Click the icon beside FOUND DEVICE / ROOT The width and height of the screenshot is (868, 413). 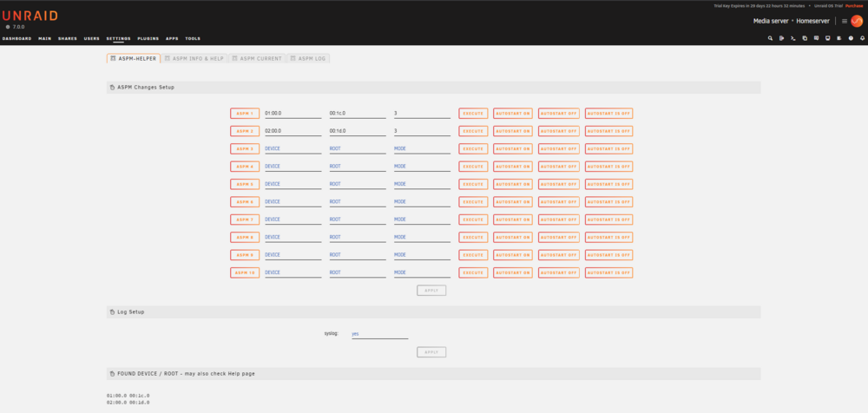tap(112, 374)
